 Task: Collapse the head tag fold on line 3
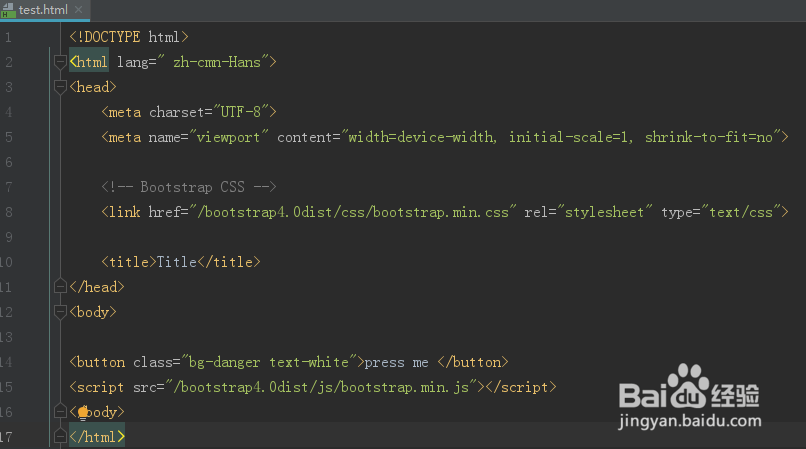[x=60, y=87]
